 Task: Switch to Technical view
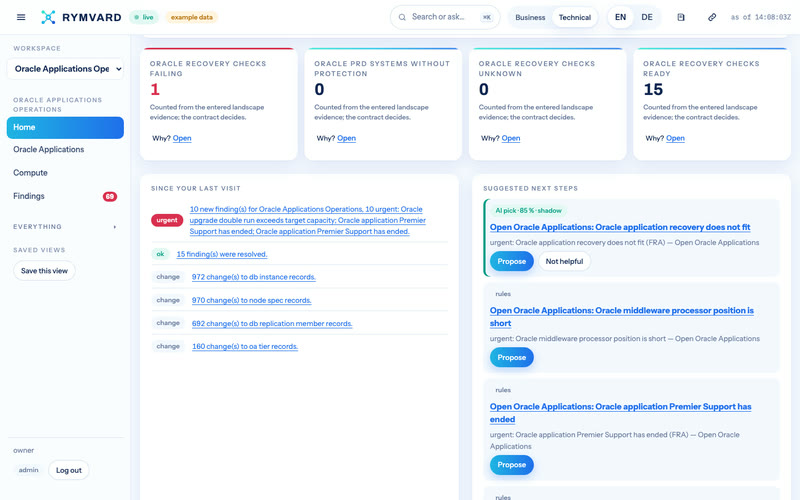pyautogui.click(x=574, y=17)
